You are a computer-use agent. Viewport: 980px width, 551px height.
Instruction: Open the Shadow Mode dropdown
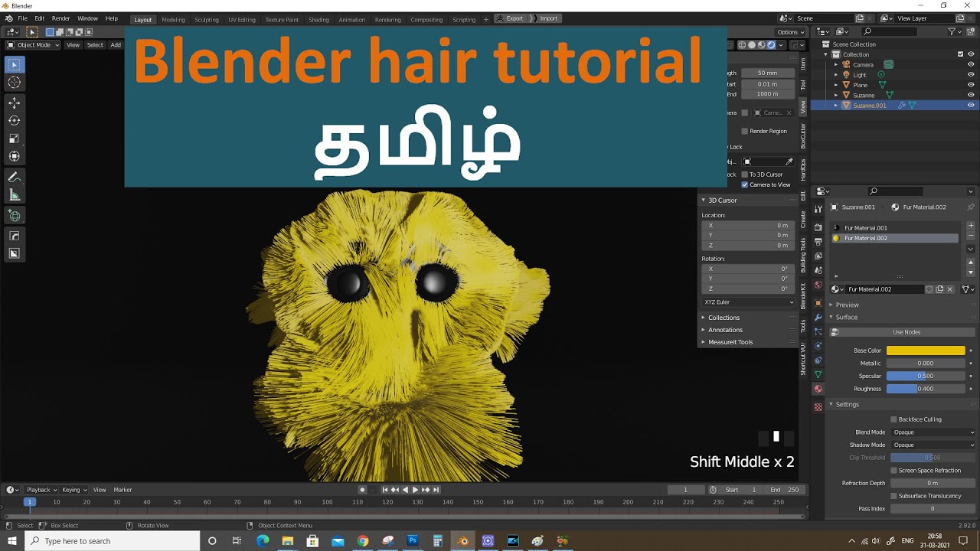coord(933,445)
